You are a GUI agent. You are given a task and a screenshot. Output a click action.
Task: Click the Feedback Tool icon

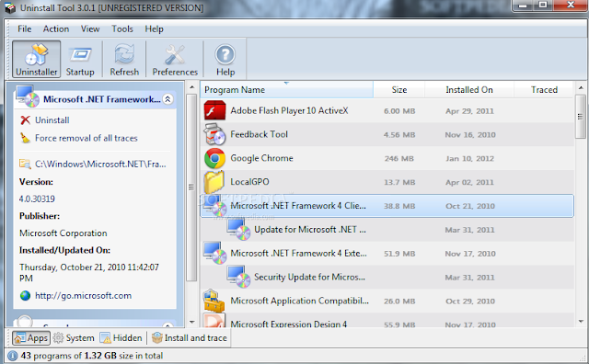point(214,134)
